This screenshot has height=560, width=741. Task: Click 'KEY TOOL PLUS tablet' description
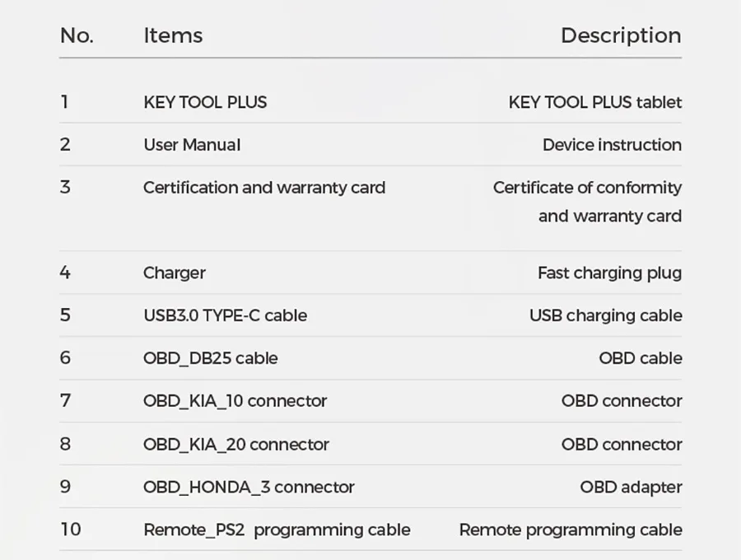594,102
